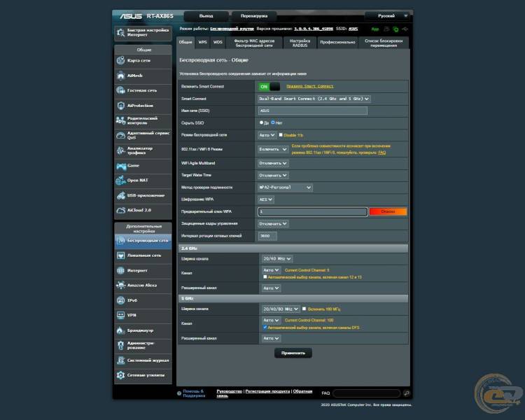
Task: Open Quick Internet Setup (Быстрая настройка Интернет) icon
Action: (120, 32)
